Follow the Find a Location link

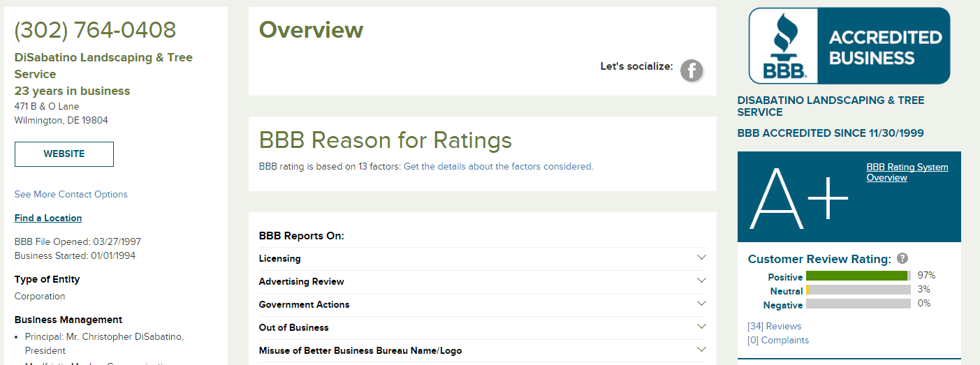[x=48, y=218]
